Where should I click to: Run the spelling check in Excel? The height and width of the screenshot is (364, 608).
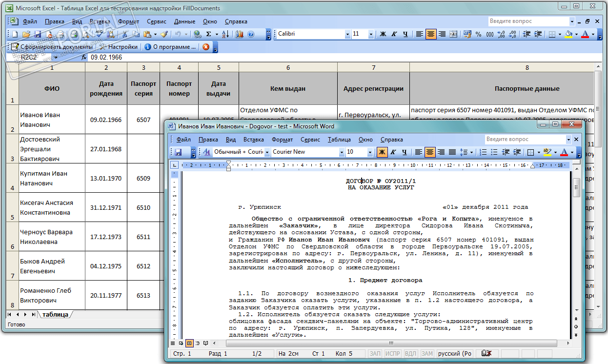tap(99, 34)
